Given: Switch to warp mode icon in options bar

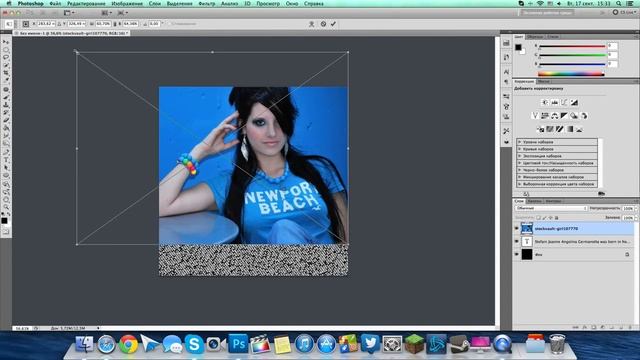Looking at the screenshot, I should (311, 24).
